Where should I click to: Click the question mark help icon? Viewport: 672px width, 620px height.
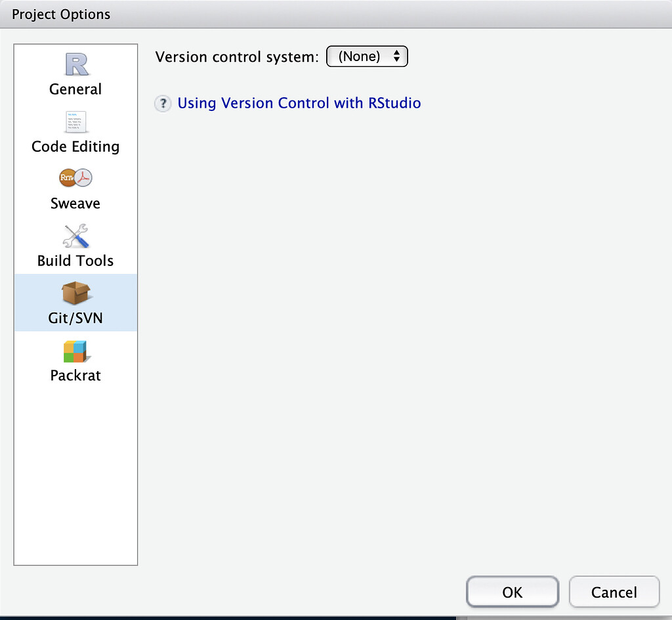coord(163,104)
